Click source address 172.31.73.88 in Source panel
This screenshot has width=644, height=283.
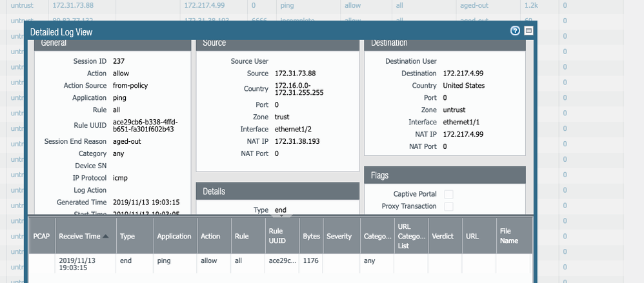pos(295,73)
